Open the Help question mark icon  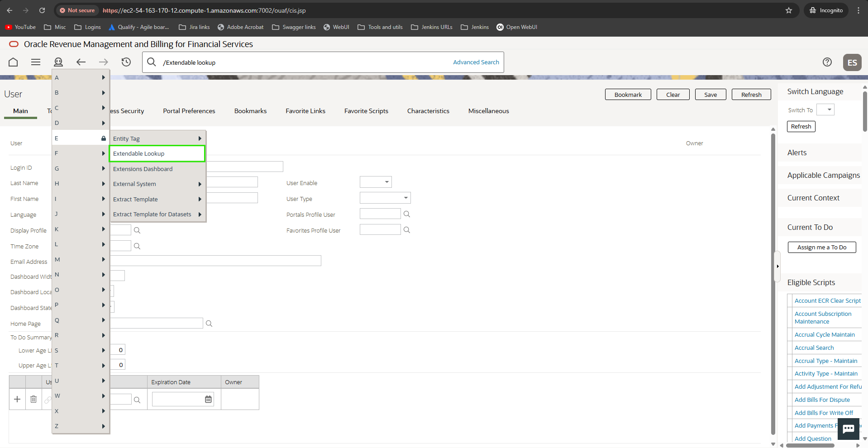[827, 62]
